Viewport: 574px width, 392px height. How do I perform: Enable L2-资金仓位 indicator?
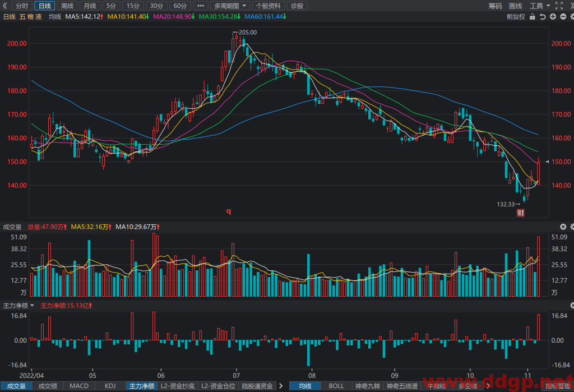click(218, 386)
